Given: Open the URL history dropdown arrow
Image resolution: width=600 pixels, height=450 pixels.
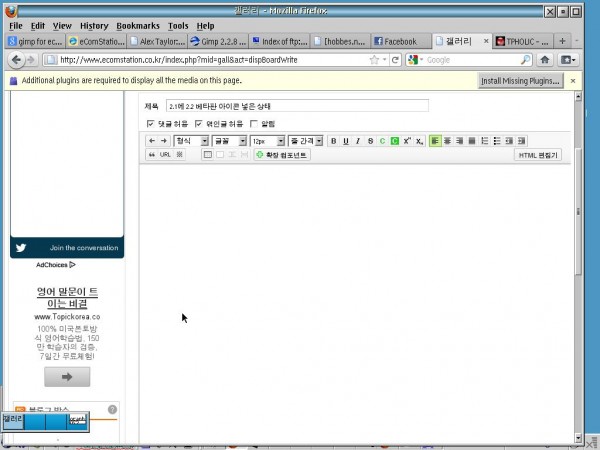Looking at the screenshot, I should coord(385,60).
